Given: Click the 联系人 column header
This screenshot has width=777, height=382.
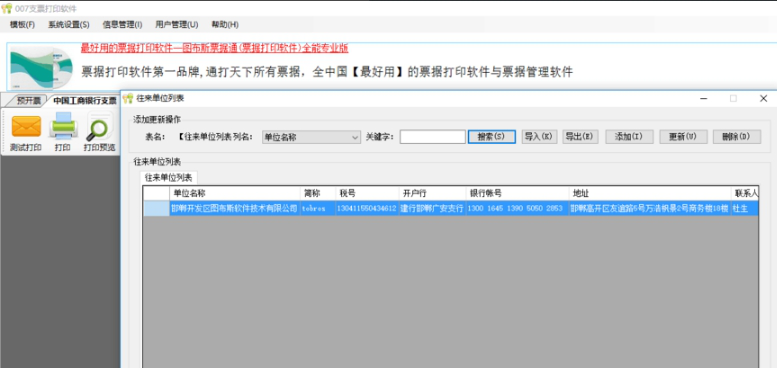Looking at the screenshot, I should click(745, 193).
